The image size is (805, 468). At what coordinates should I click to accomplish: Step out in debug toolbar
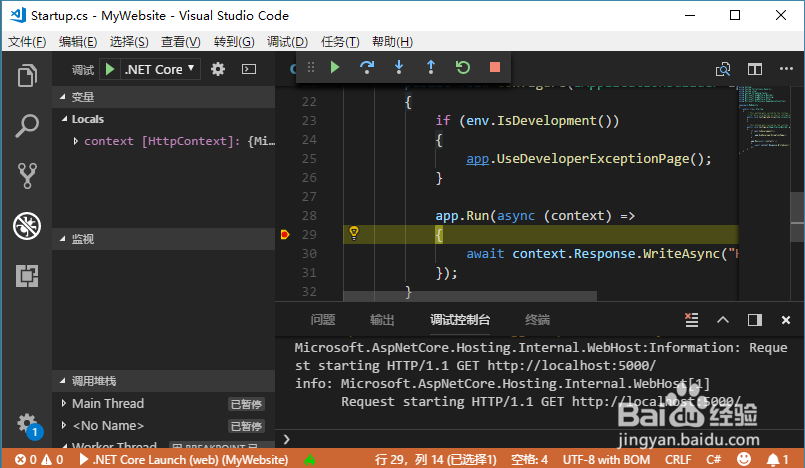coord(431,67)
